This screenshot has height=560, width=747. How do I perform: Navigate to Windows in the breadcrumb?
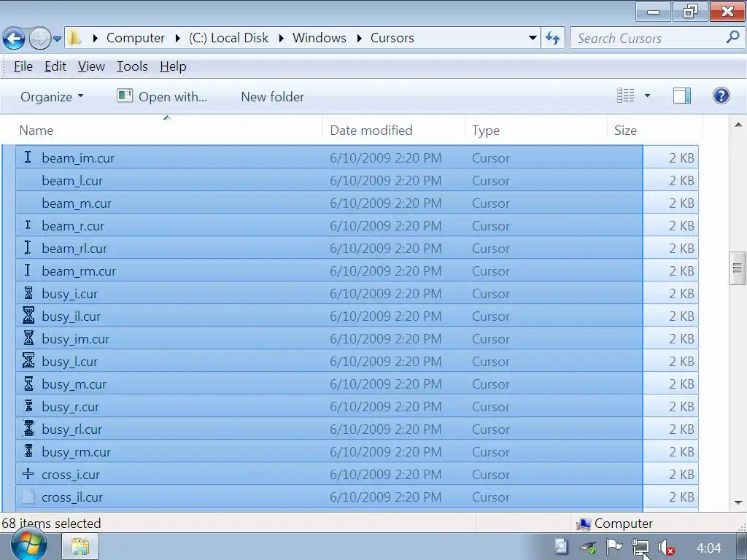(x=320, y=38)
